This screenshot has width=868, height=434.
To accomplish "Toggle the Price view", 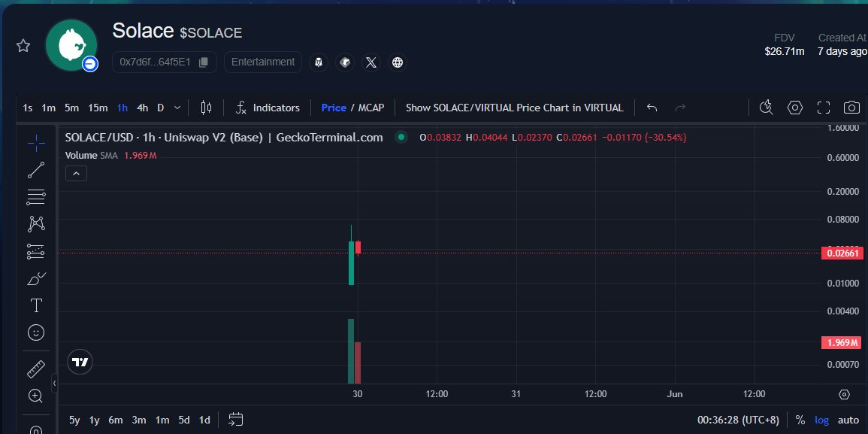I will click(x=334, y=108).
